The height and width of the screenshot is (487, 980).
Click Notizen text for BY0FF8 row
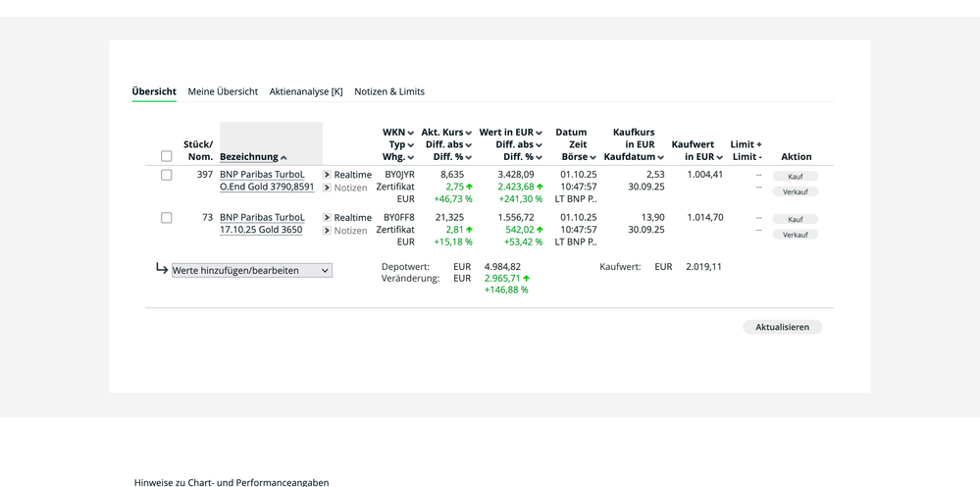coord(350,231)
